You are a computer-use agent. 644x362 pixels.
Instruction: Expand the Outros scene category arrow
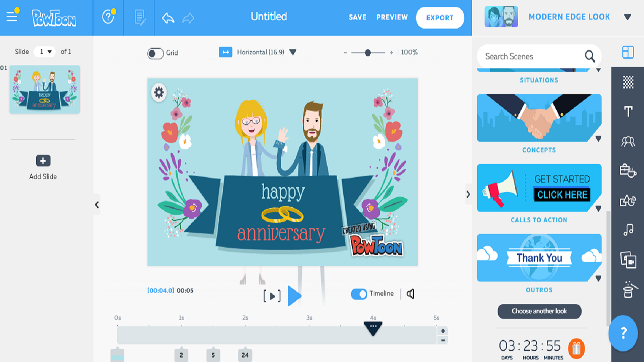click(598, 279)
